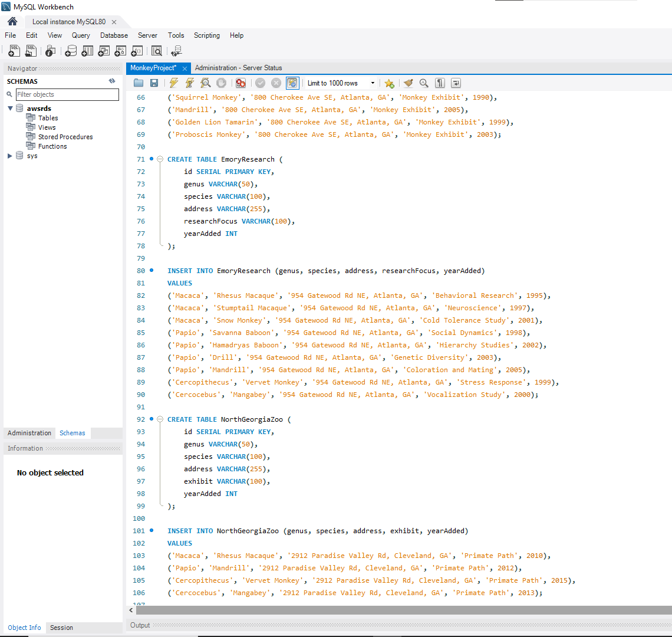Switch to Administration - Server Status tab
Image resolution: width=672 pixels, height=637 pixels.
point(238,68)
